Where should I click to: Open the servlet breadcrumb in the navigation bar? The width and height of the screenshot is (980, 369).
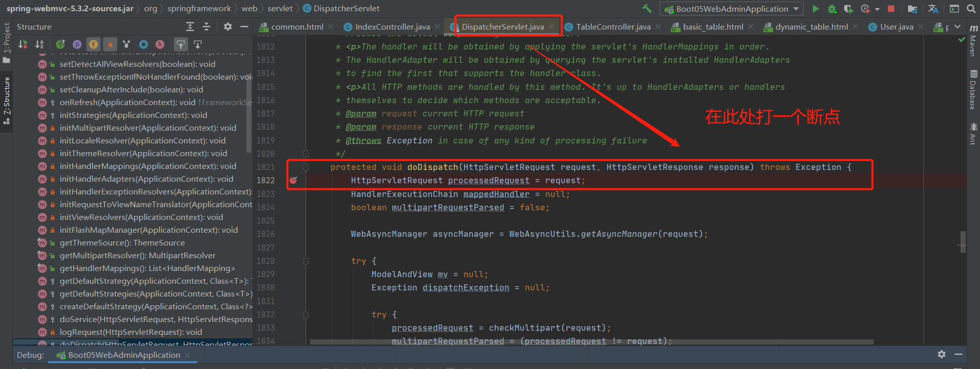click(280, 9)
